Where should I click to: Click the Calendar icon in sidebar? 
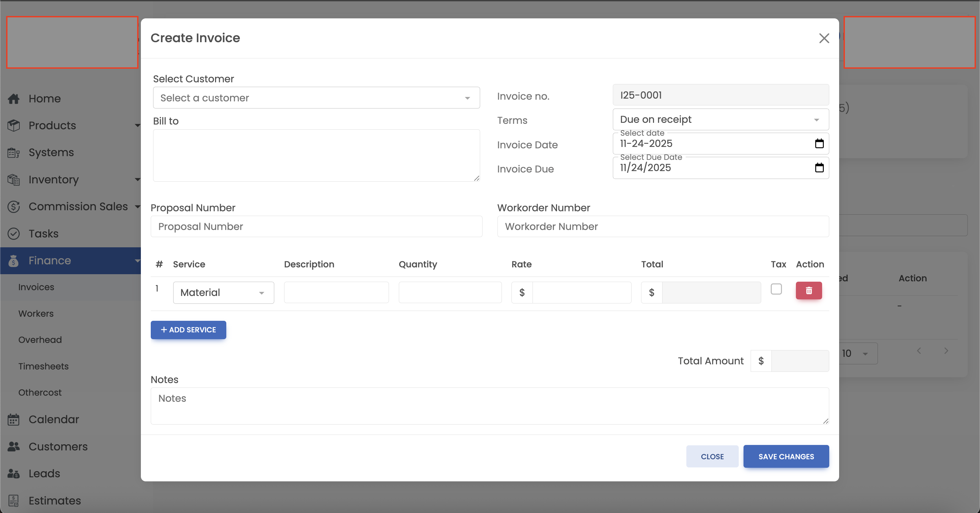click(x=14, y=419)
